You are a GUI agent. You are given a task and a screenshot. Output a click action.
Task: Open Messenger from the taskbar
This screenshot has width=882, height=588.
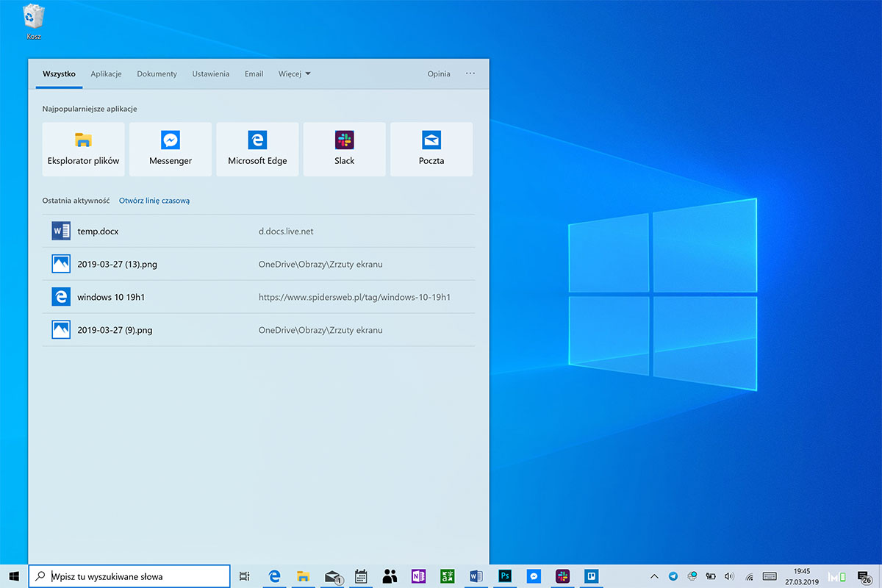(534, 576)
